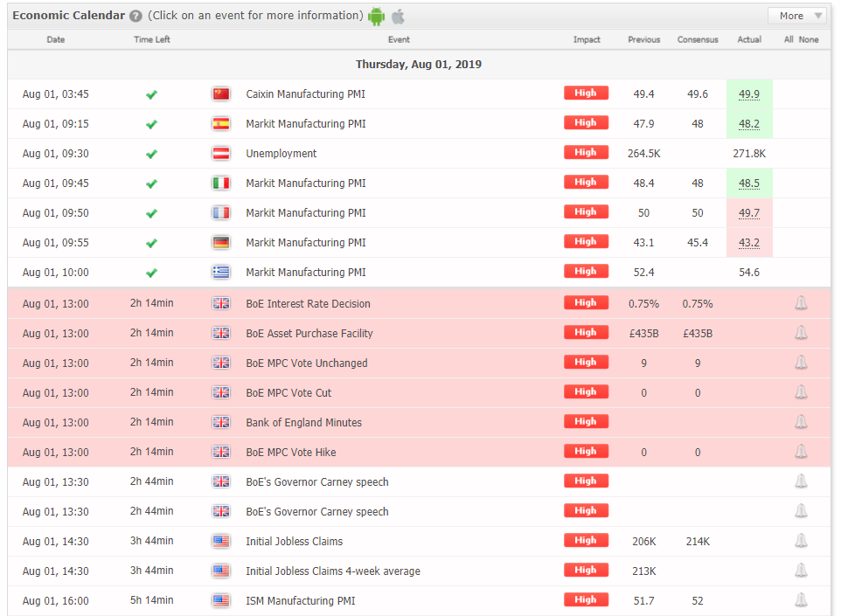The width and height of the screenshot is (841, 616).
Task: Click US flag on ISM Manufacturing PMI row
Action: [x=221, y=600]
